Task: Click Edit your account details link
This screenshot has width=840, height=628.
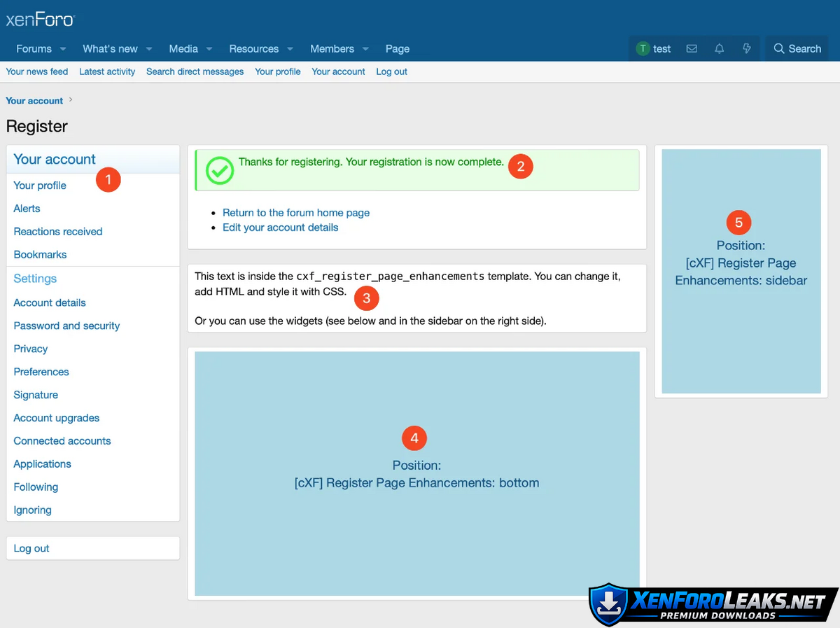Action: pyautogui.click(x=280, y=228)
